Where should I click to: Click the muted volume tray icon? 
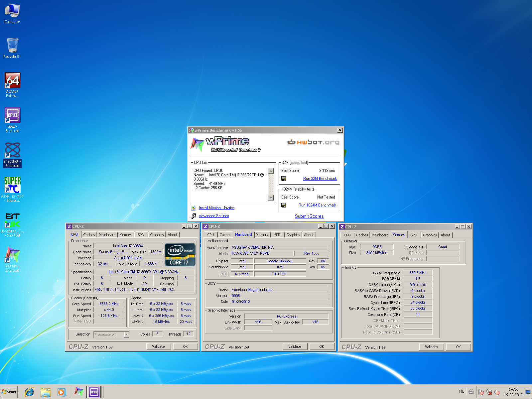[x=497, y=392]
